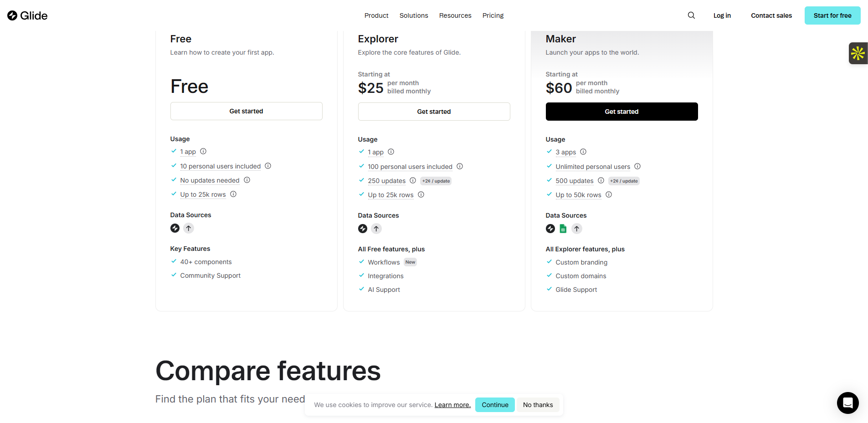This screenshot has height=423, width=868.
Task: Click the '3 apps' text
Action: coord(566,152)
